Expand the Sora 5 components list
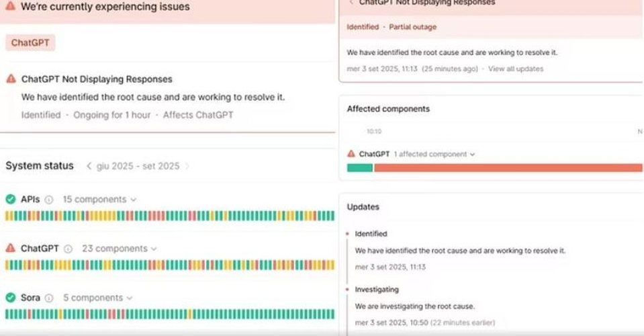The width and height of the screenshot is (644, 336). pyautogui.click(x=101, y=298)
